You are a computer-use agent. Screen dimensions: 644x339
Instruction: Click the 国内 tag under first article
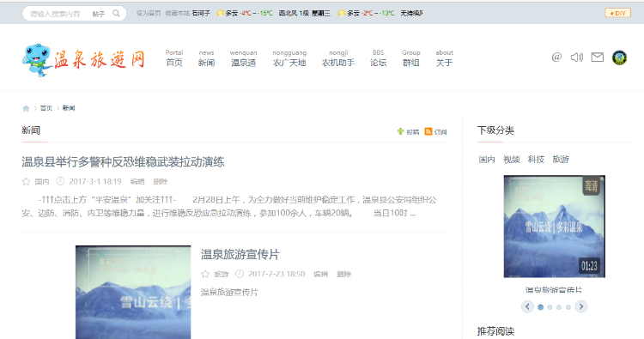point(42,181)
